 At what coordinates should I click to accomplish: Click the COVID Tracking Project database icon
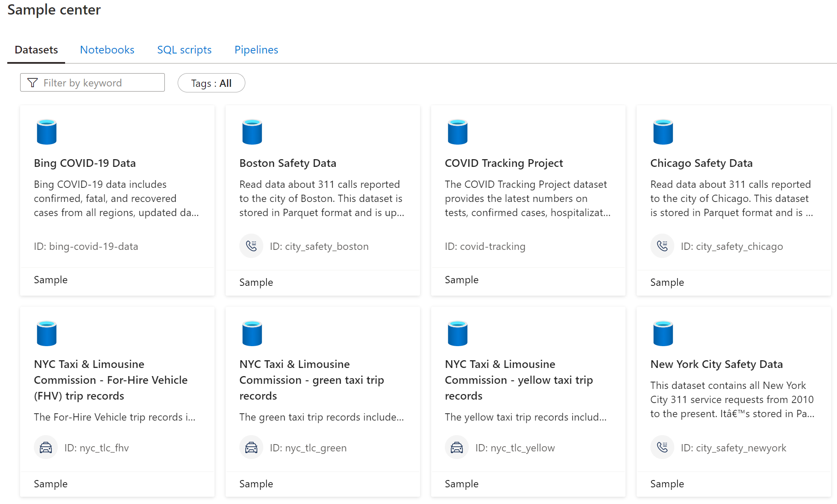458,132
